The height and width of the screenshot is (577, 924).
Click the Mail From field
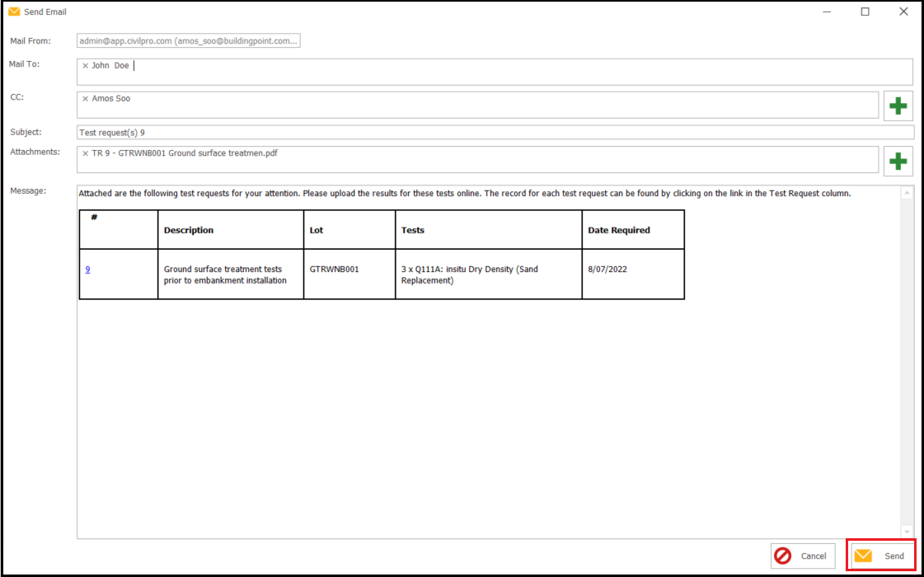coord(189,40)
